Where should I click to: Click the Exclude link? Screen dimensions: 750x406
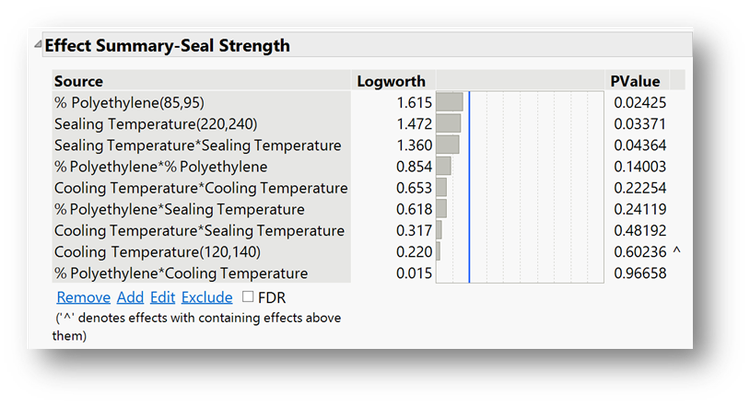[207, 297]
